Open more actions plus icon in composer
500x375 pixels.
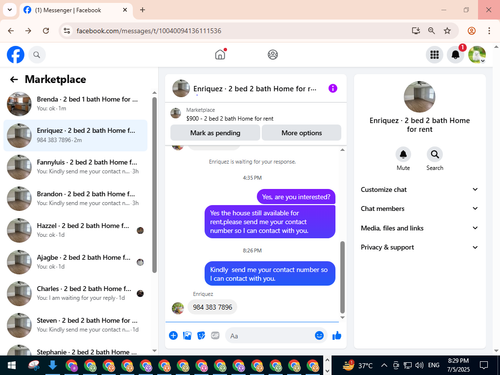pos(173,335)
